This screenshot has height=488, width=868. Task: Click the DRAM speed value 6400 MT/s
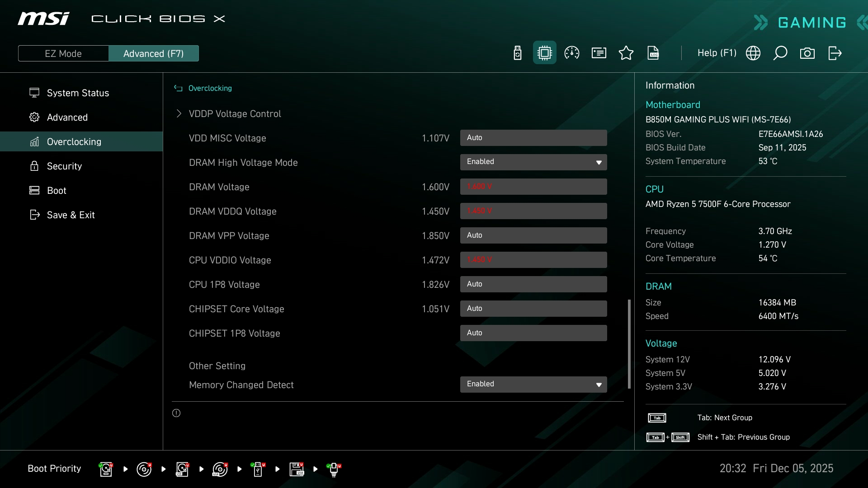[x=778, y=316]
